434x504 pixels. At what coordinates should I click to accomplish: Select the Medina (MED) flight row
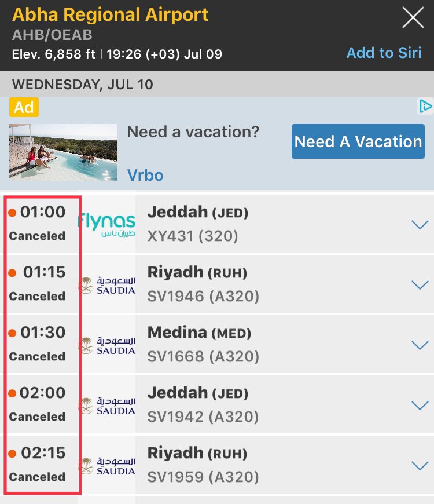click(x=217, y=345)
